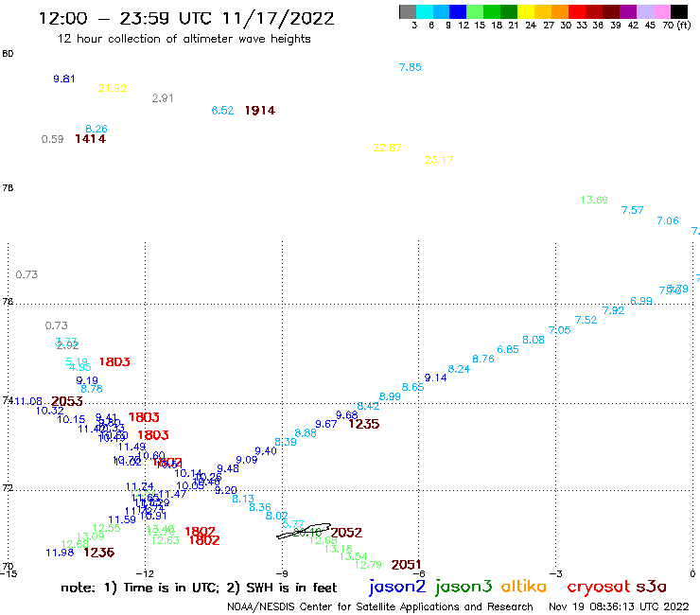
Task: Click the title '12:00 – 23:59 UTC 11/17/2022'
Action: click(x=186, y=18)
